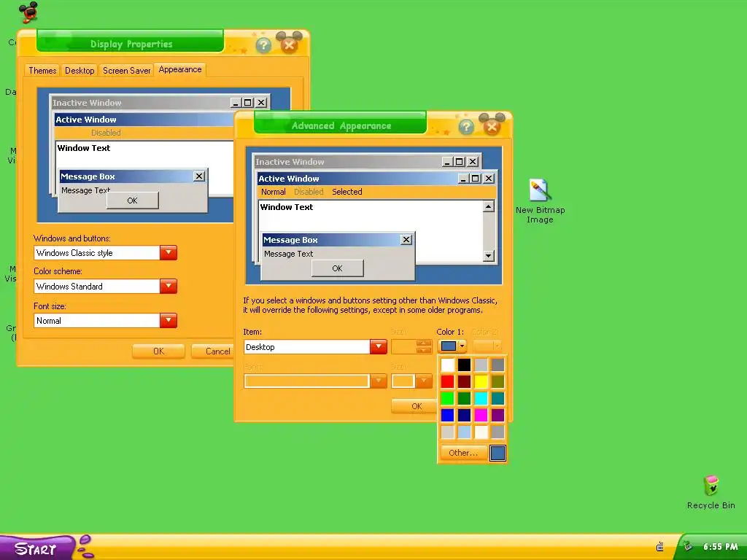Image resolution: width=747 pixels, height=560 pixels.
Task: Click preview OK button in Display Properties
Action: pyautogui.click(x=133, y=201)
